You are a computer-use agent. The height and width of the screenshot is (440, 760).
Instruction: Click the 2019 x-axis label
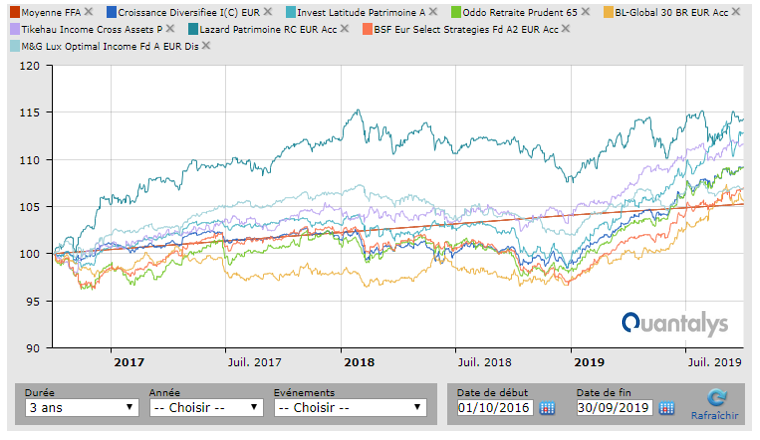[589, 362]
